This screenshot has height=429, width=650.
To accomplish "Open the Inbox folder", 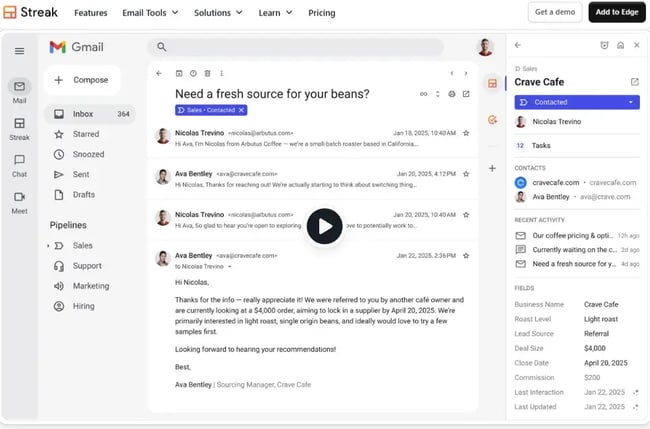I will tap(90, 114).
